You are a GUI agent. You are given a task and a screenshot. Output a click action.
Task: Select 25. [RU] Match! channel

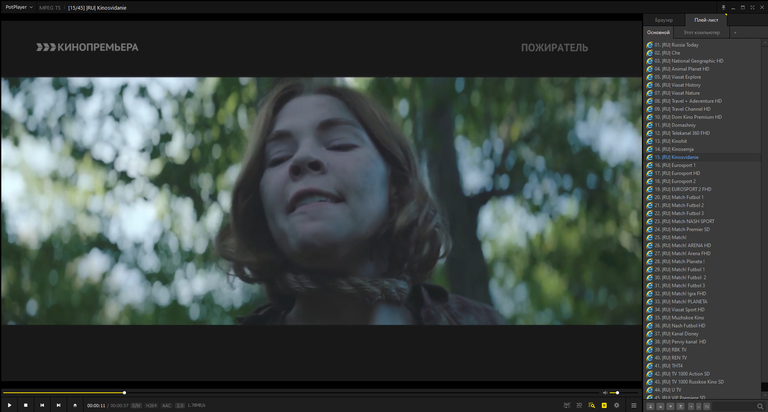click(703, 237)
